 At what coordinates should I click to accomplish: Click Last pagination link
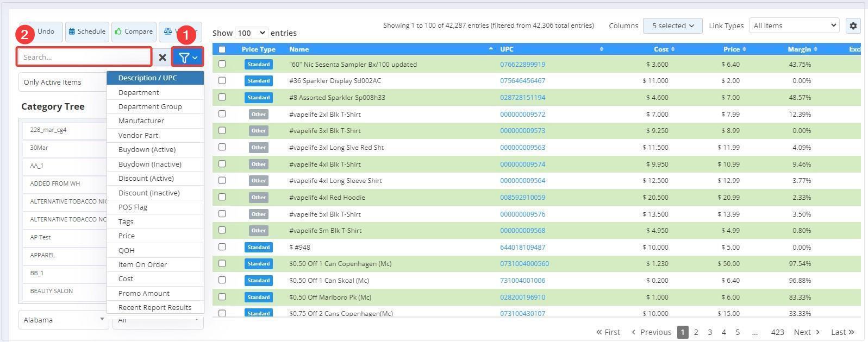coord(842,332)
